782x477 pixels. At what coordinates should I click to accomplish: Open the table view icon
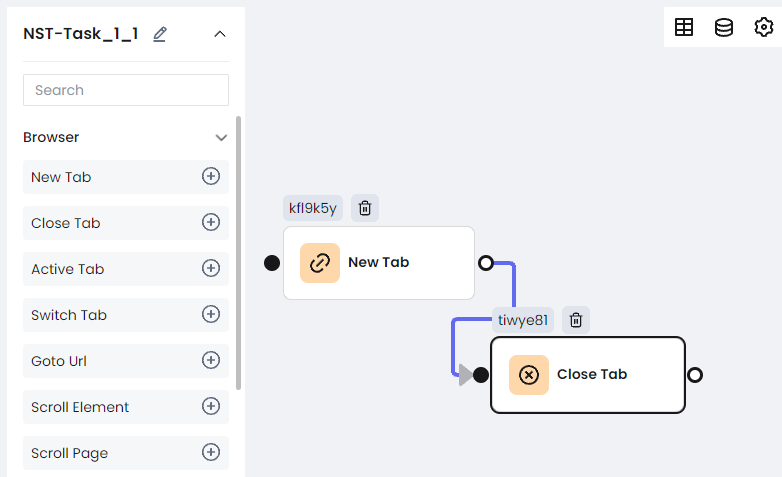(684, 27)
